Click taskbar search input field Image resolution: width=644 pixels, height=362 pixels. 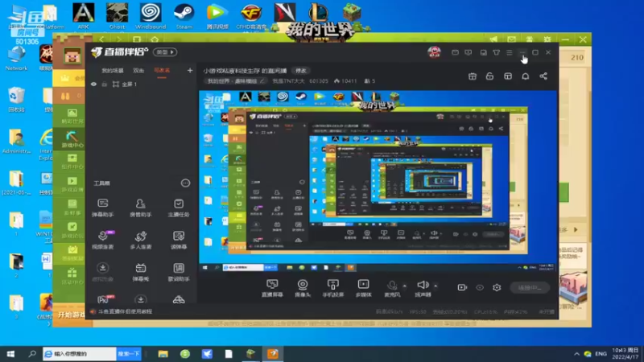click(x=80, y=354)
